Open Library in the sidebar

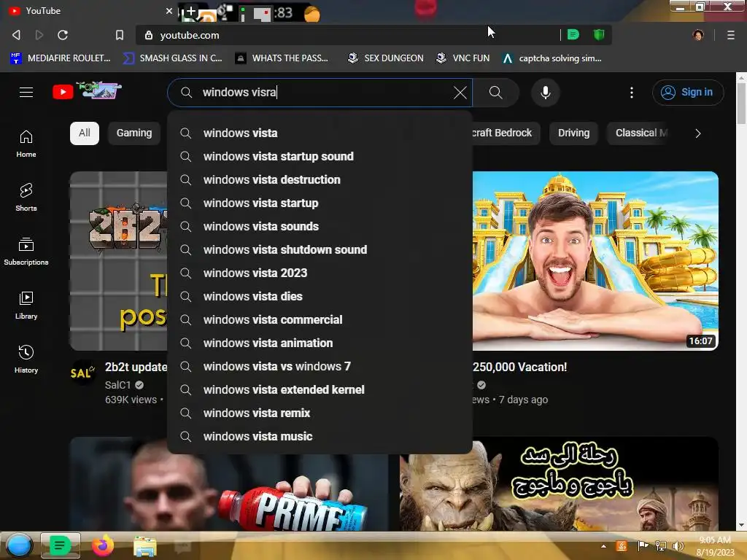click(26, 305)
